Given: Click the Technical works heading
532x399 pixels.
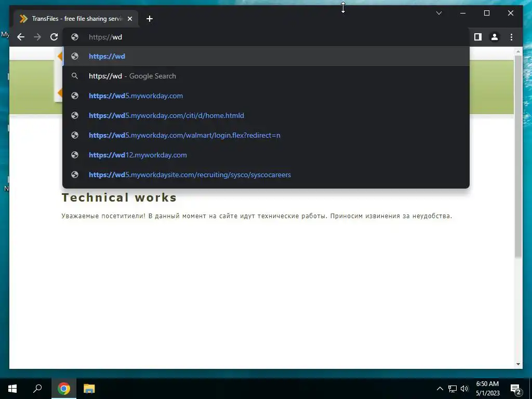Looking at the screenshot, I should click(x=119, y=197).
